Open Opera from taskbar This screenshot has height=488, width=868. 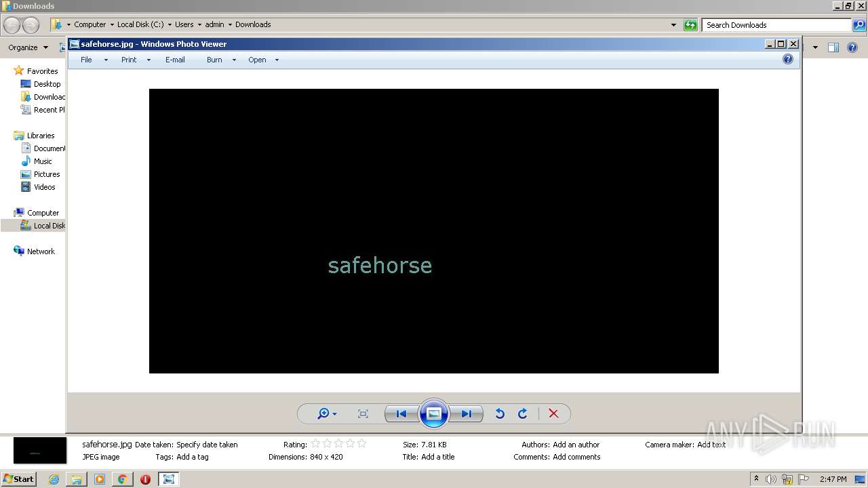point(145,479)
